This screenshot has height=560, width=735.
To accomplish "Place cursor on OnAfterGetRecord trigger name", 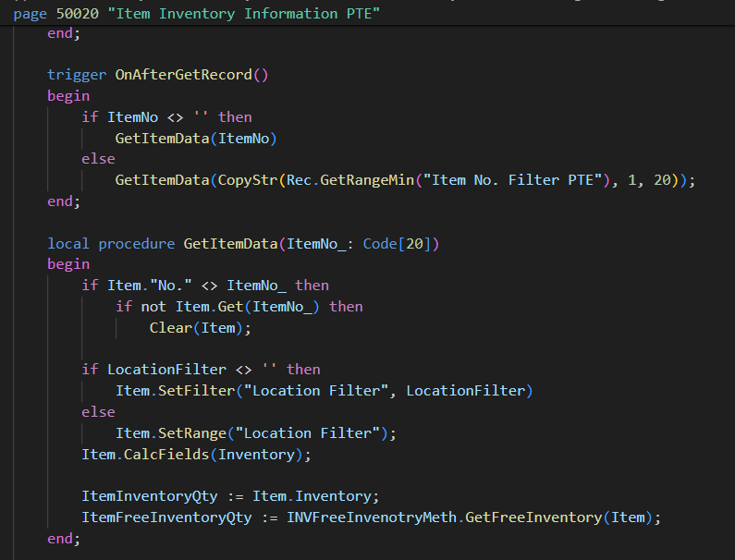I will pos(184,75).
